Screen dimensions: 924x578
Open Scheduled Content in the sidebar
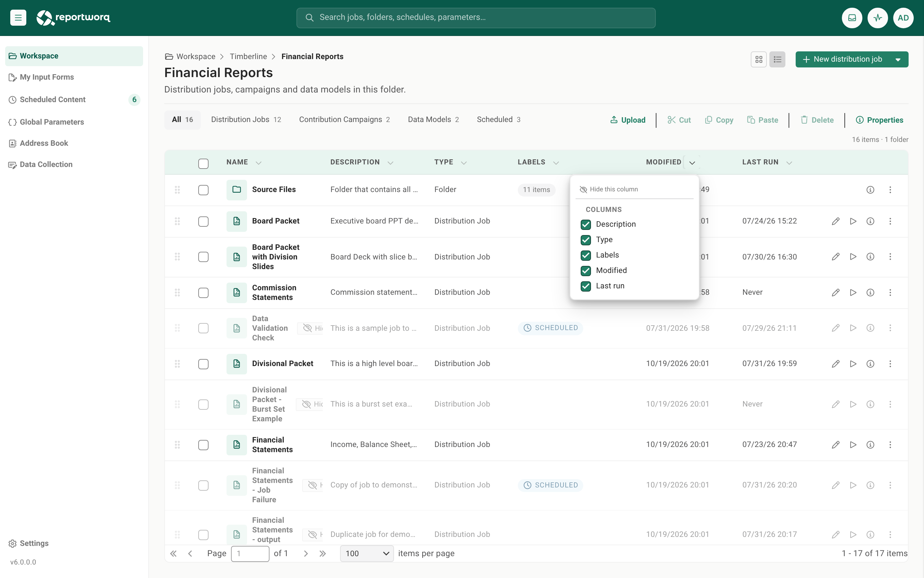(74, 100)
